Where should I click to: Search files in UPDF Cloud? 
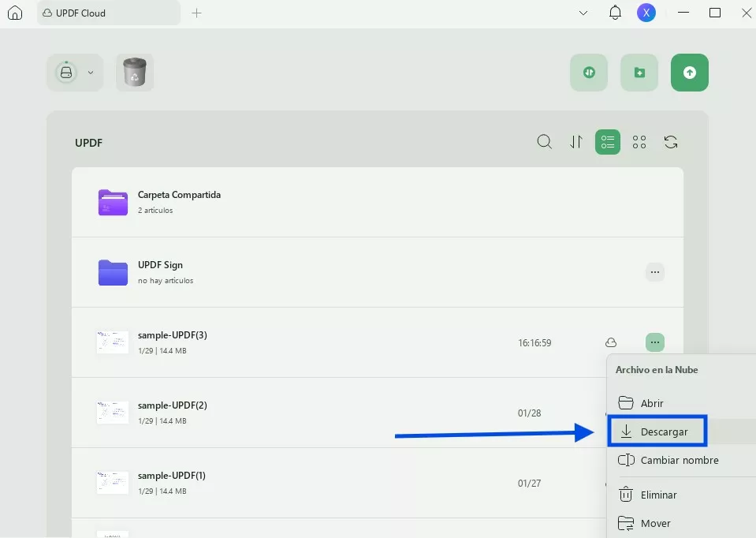coord(545,142)
